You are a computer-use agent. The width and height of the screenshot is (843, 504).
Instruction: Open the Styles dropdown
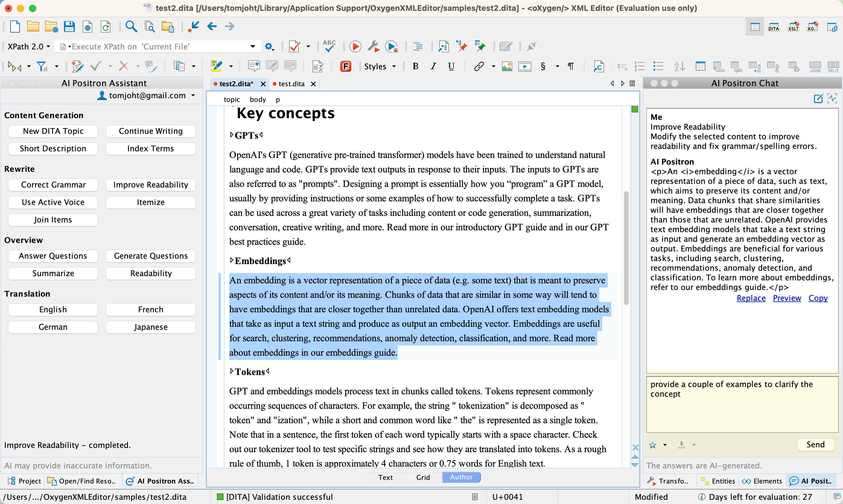pos(380,66)
